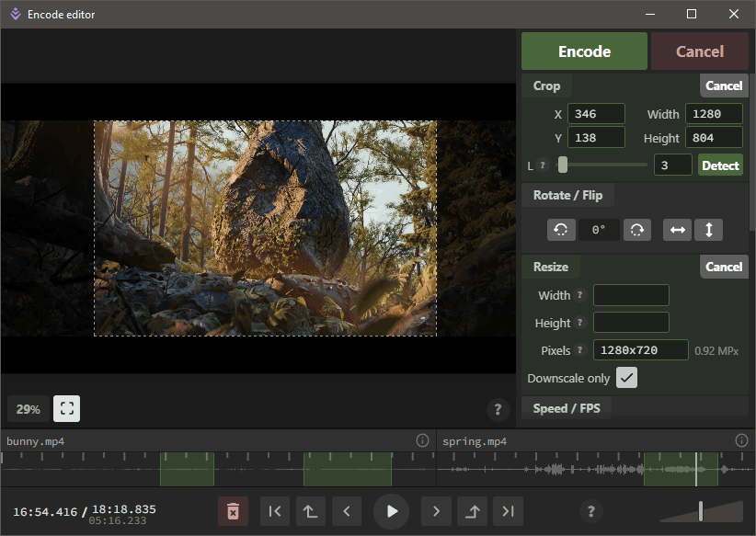Expand the Speed / FPS section
Screen dimensions: 756x536
coord(567,407)
